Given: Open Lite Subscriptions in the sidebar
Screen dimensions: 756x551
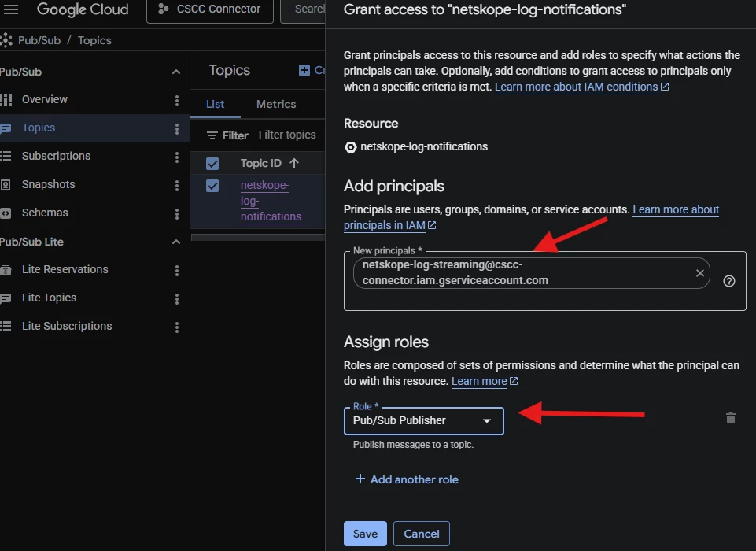Looking at the screenshot, I should tap(67, 326).
